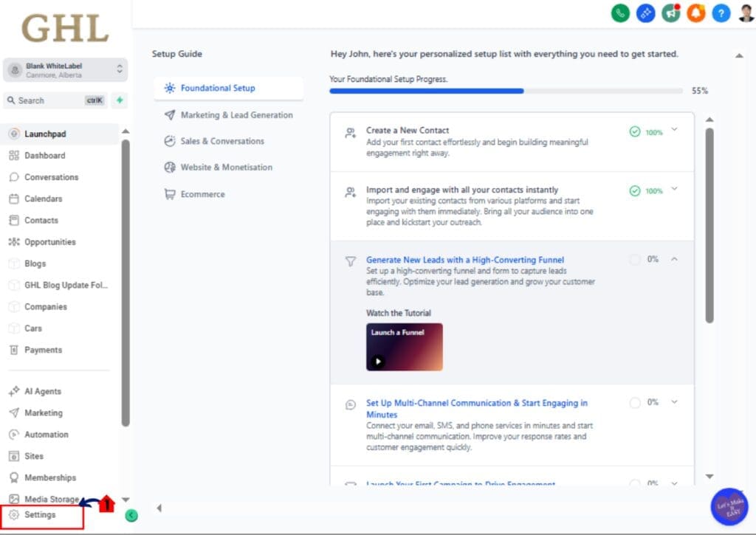Image resolution: width=756 pixels, height=535 pixels.
Task: Play the Launch a Funnel tutorial video
Action: point(377,362)
